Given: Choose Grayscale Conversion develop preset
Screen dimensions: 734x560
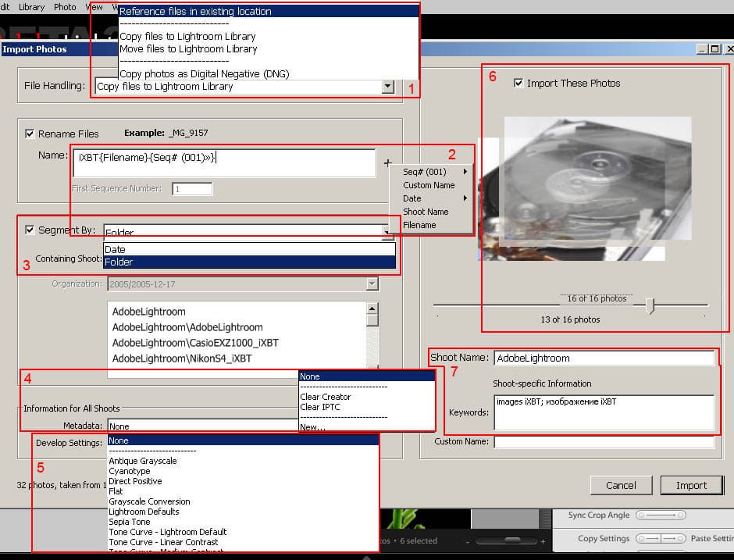Looking at the screenshot, I should [149, 502].
